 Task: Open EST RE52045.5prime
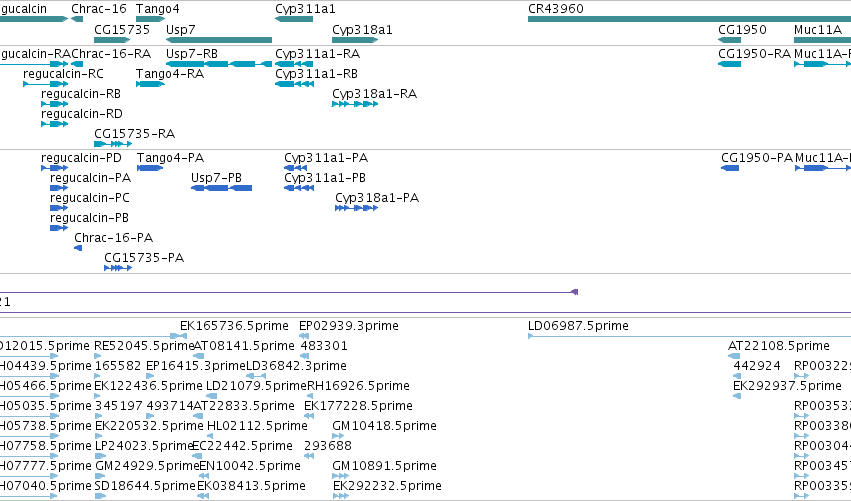coord(144,345)
